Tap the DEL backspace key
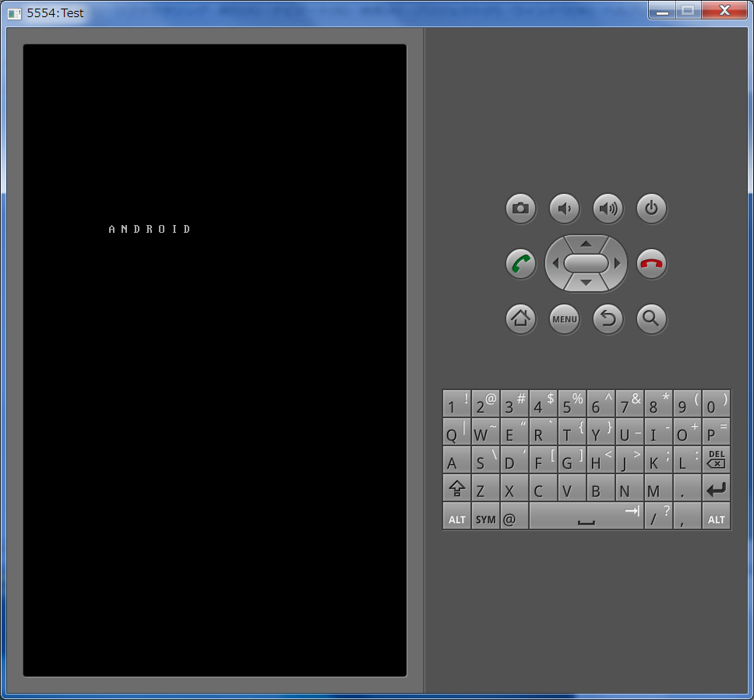The image size is (754, 700). pos(716,459)
